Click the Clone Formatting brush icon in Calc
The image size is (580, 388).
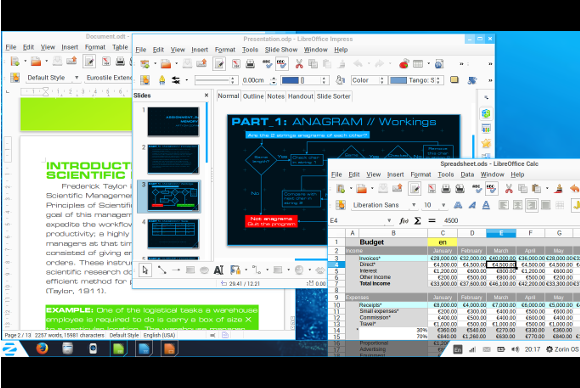point(559,189)
